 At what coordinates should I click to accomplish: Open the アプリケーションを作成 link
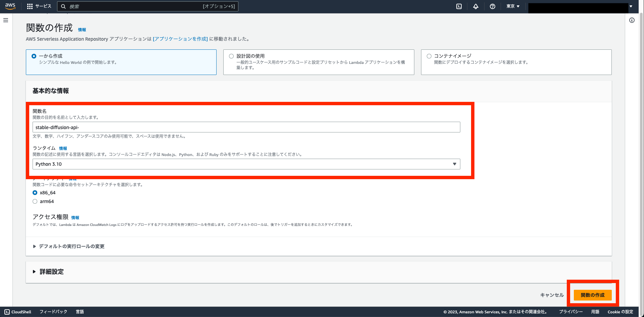pyautogui.click(x=180, y=39)
